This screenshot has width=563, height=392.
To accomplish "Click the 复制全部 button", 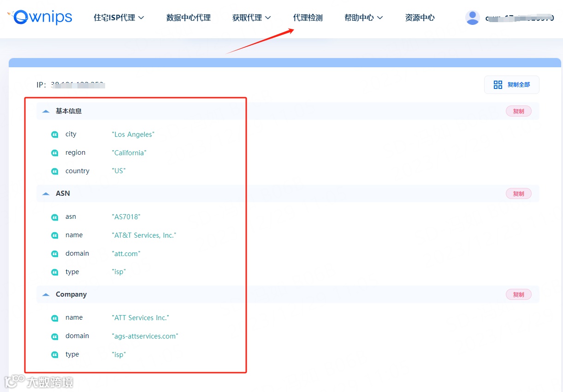I will click(511, 85).
